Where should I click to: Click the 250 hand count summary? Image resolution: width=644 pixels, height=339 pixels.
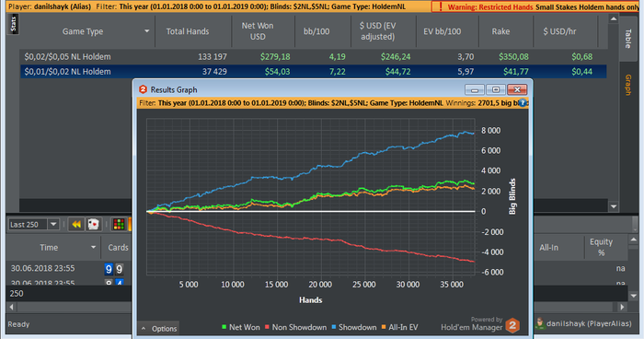point(17,293)
